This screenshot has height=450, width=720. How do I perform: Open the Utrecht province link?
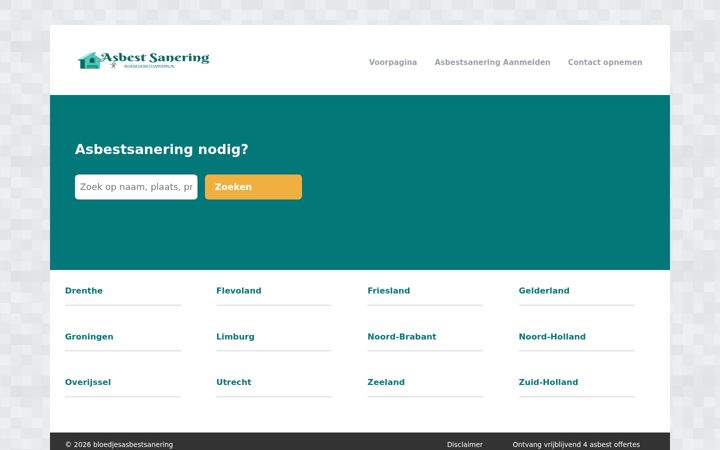(234, 382)
